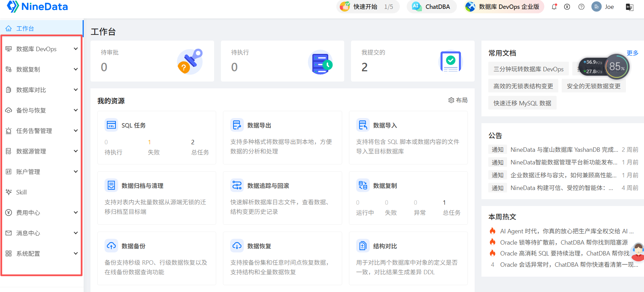The image size is (644, 292).
Task: Open hot article about Oracle 锁等待扩散
Action: pyautogui.click(x=564, y=242)
